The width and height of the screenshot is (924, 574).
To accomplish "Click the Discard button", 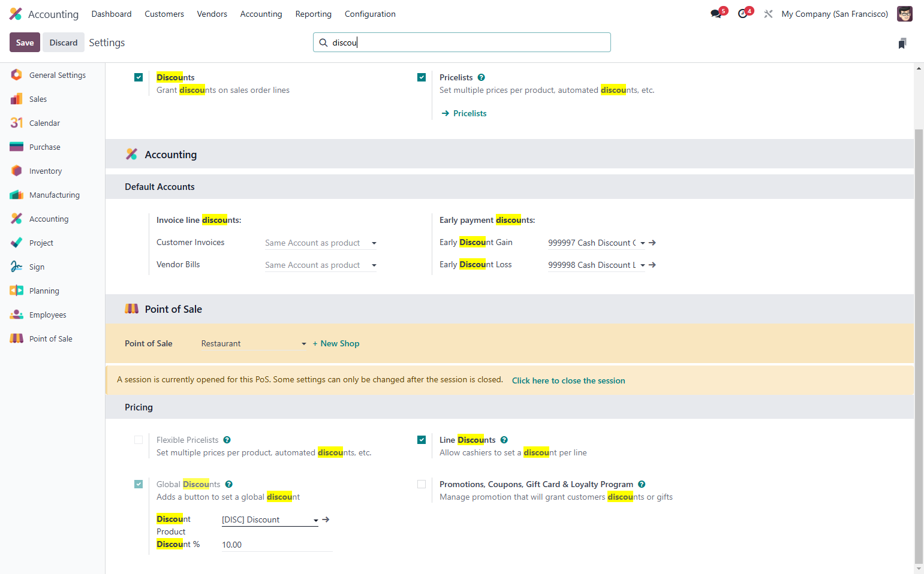I will click(64, 43).
